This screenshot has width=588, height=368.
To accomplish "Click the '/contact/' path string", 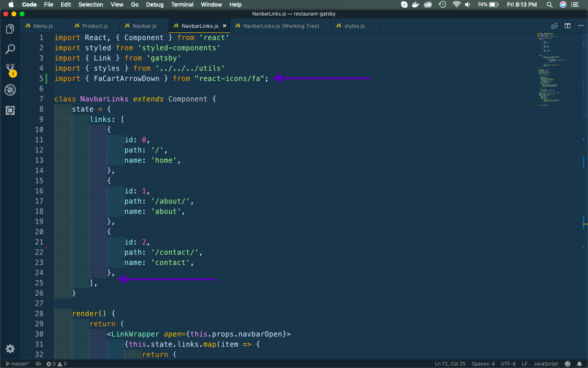I will (x=175, y=252).
